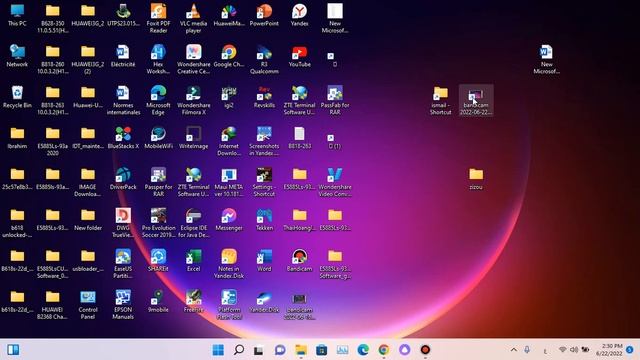Select Notes in Yandex.Disk shortcut
Viewport: 640px width, 360px height.
point(229,263)
